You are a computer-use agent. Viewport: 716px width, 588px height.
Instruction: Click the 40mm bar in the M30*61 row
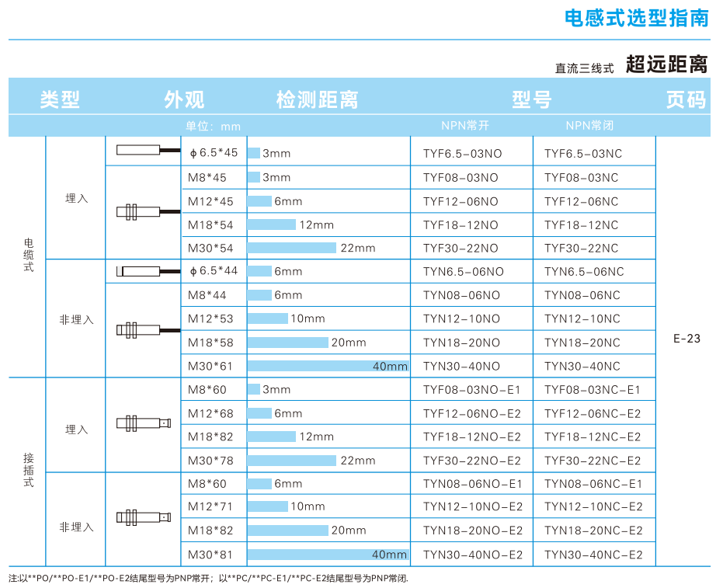[328, 366]
